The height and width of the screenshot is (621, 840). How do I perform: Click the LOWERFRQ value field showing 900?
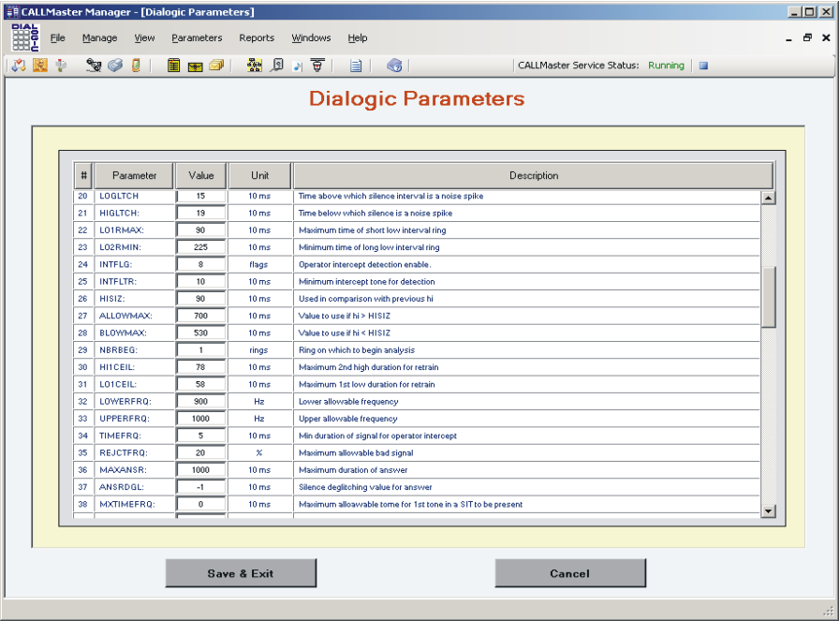coord(201,402)
